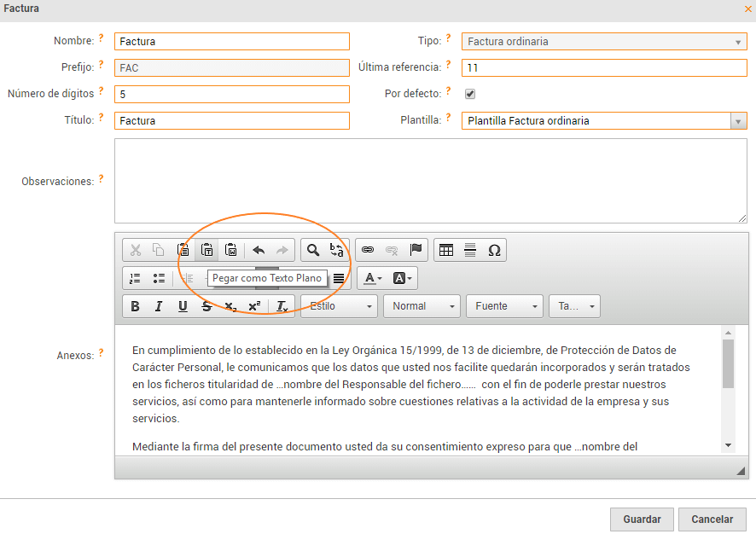Open the Normal paragraph format menu
This screenshot has width=756, height=534.
(422, 306)
